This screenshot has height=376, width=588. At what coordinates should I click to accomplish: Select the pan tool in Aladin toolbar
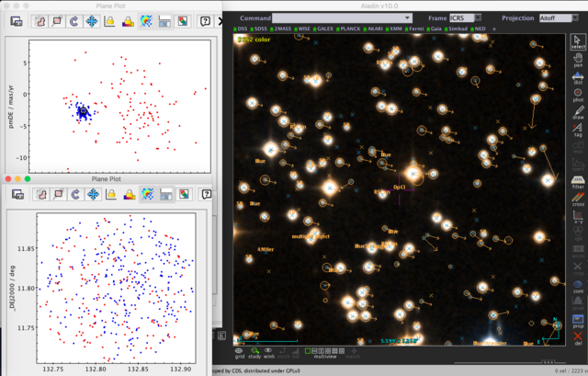[577, 60]
